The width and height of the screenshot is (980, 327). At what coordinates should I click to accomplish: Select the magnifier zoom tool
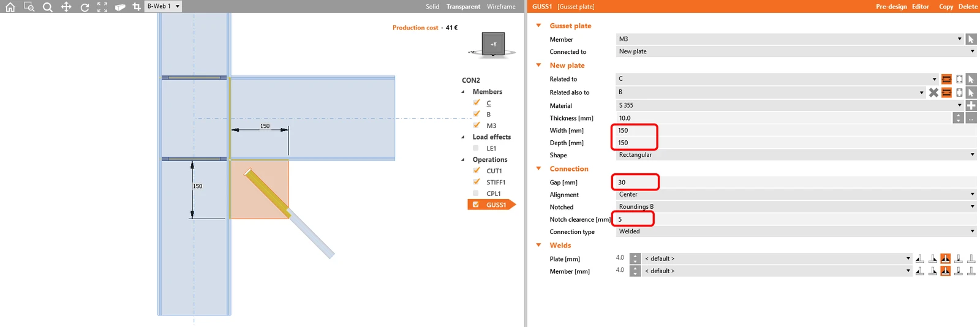coord(47,7)
